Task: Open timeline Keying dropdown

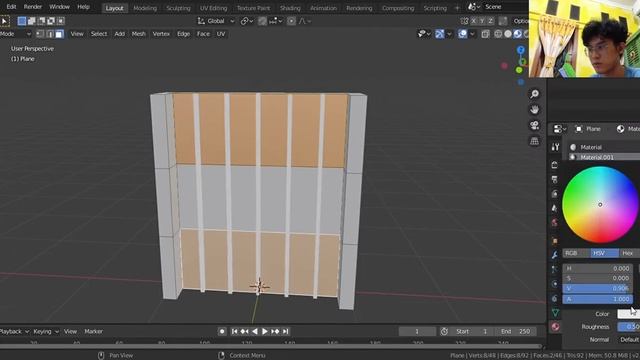Action: [46, 331]
